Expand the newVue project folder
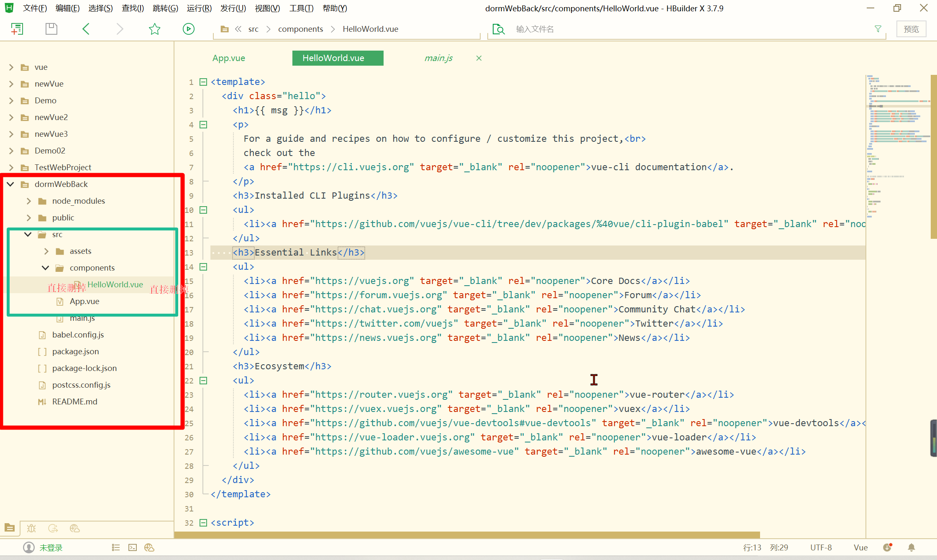This screenshot has width=937, height=560. click(11, 84)
